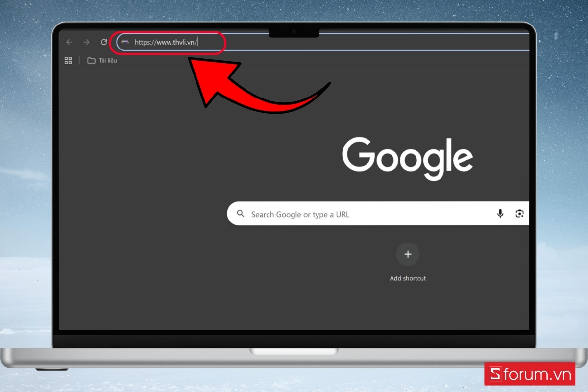Click the forward navigation arrow
588x392 pixels.
(86, 42)
